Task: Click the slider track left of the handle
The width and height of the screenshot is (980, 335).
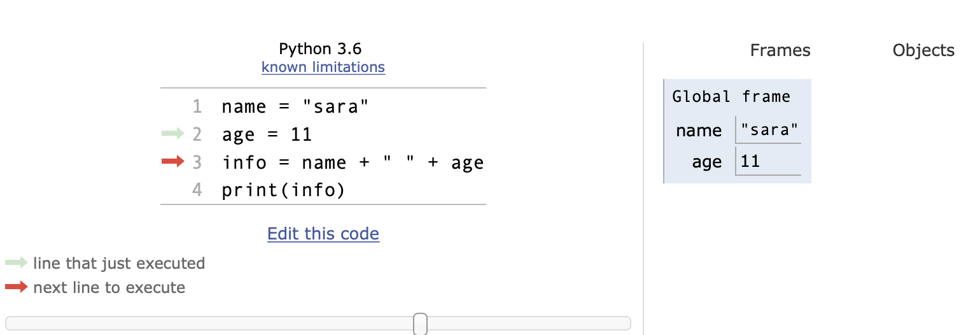Action: pos(209,324)
